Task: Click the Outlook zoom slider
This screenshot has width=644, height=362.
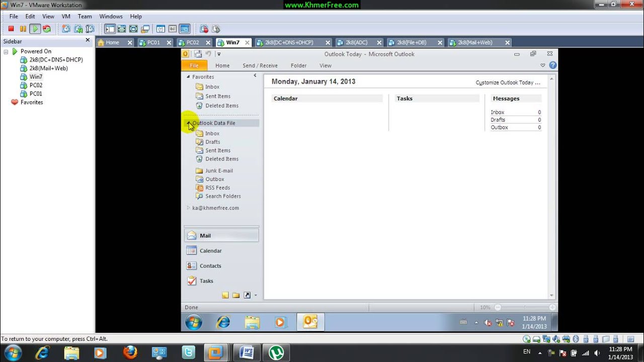Action: coord(525,307)
